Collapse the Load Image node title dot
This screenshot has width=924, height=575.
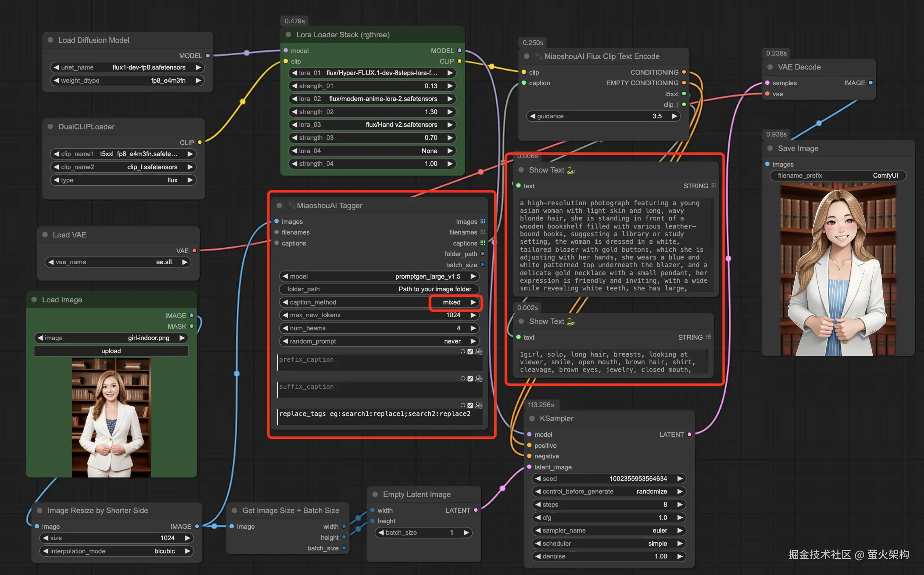[34, 300]
